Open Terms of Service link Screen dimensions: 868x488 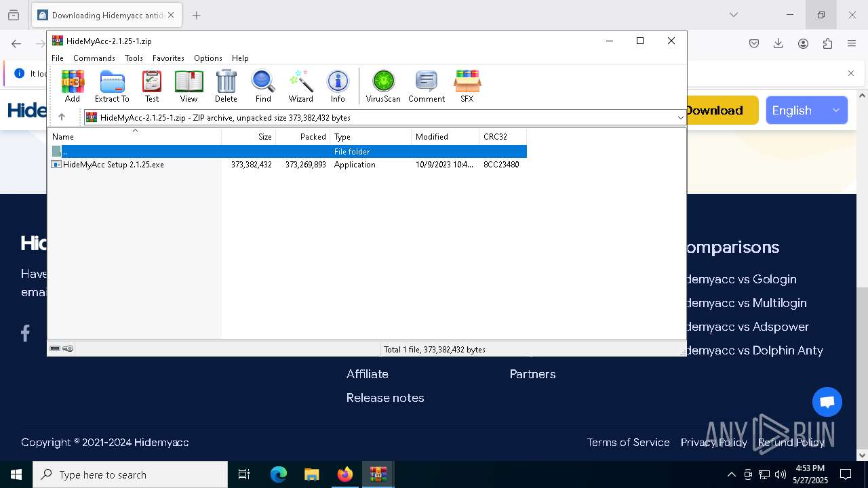[628, 443]
